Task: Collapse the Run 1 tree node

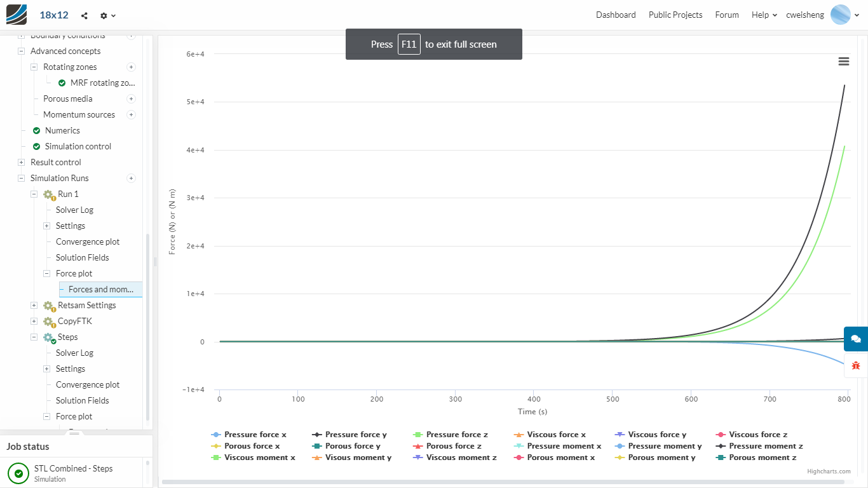Action: click(x=34, y=194)
